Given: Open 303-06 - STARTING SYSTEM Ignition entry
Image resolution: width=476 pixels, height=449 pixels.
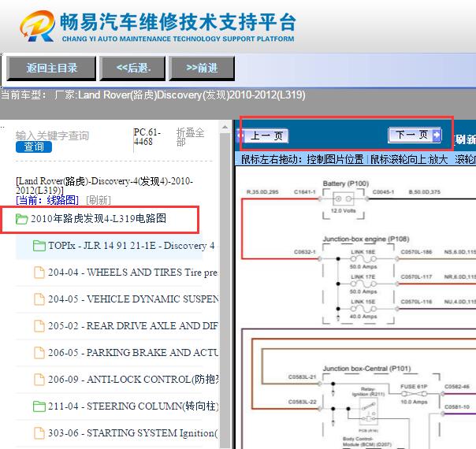Looking at the screenshot, I should tap(132, 433).
